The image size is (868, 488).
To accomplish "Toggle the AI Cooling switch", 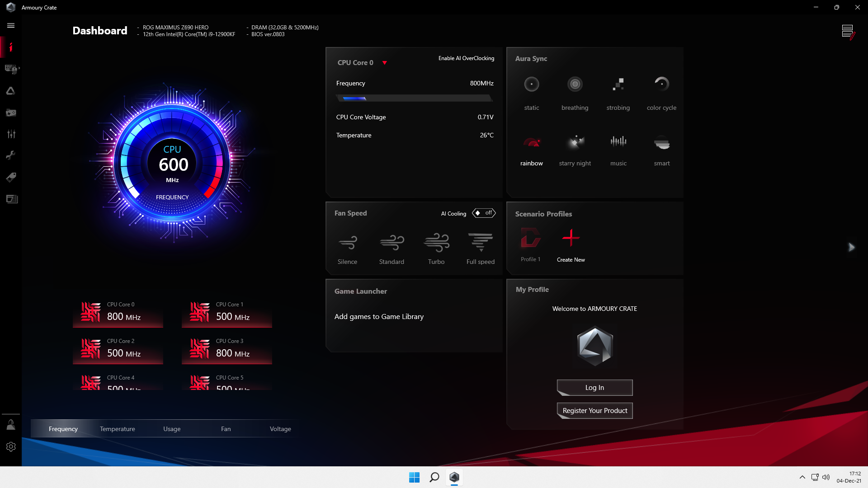I will click(484, 213).
